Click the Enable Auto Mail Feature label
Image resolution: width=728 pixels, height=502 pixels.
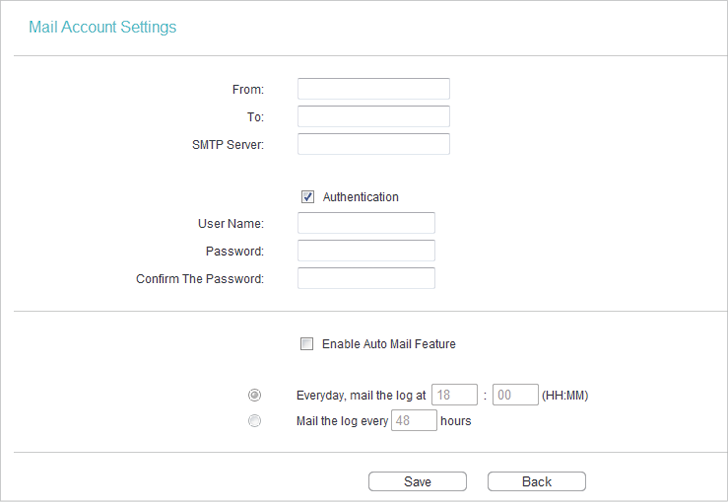389,344
